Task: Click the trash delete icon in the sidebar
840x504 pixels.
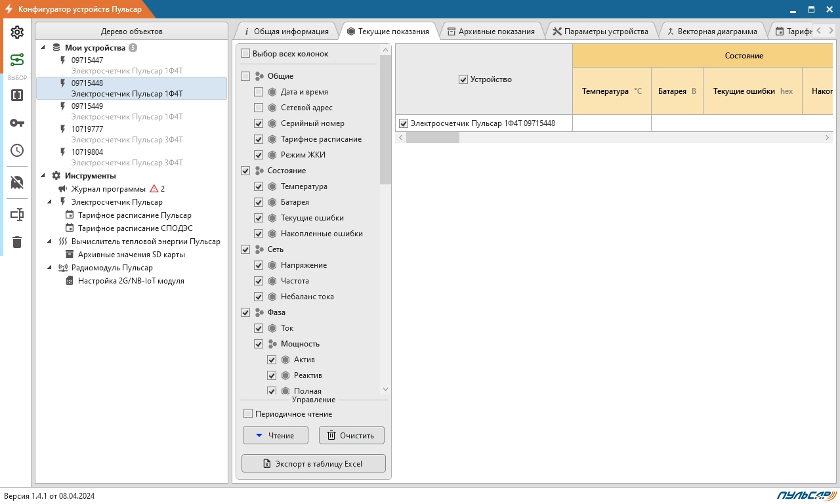Action: pyautogui.click(x=17, y=242)
